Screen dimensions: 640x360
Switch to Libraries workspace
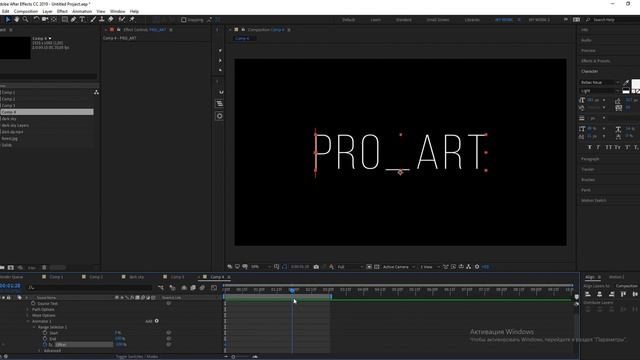tap(472, 20)
